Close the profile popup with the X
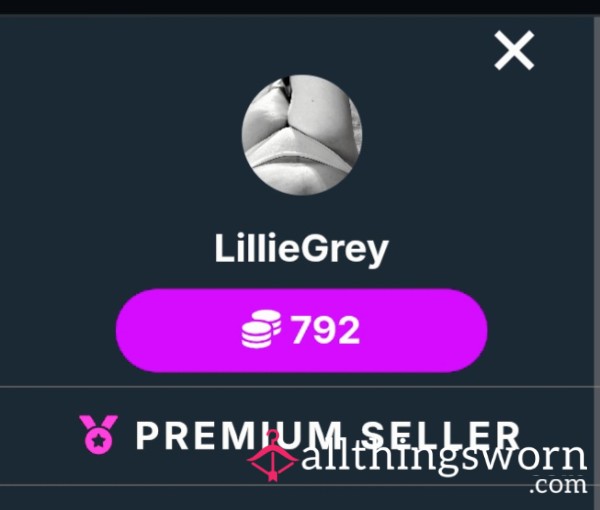Screen dimensions: 600x510 [x=514, y=51]
